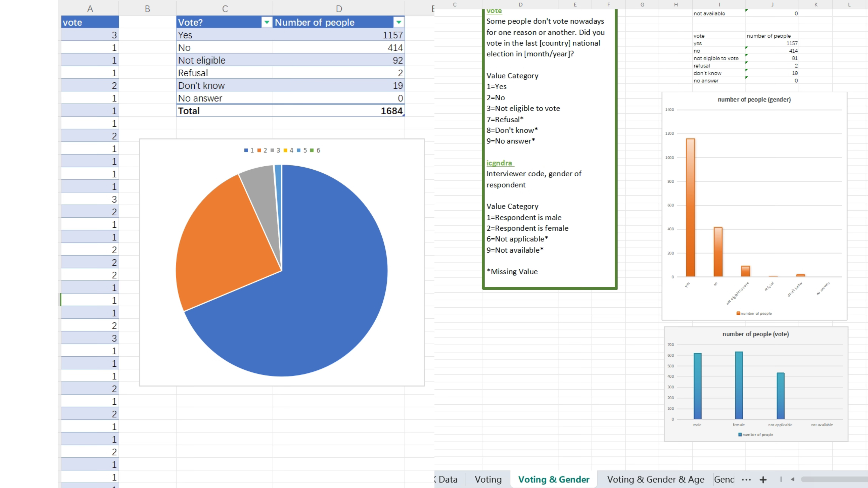Image resolution: width=868 pixels, height=488 pixels.
Task: Click legend color swatch for series 1
Action: 246,150
